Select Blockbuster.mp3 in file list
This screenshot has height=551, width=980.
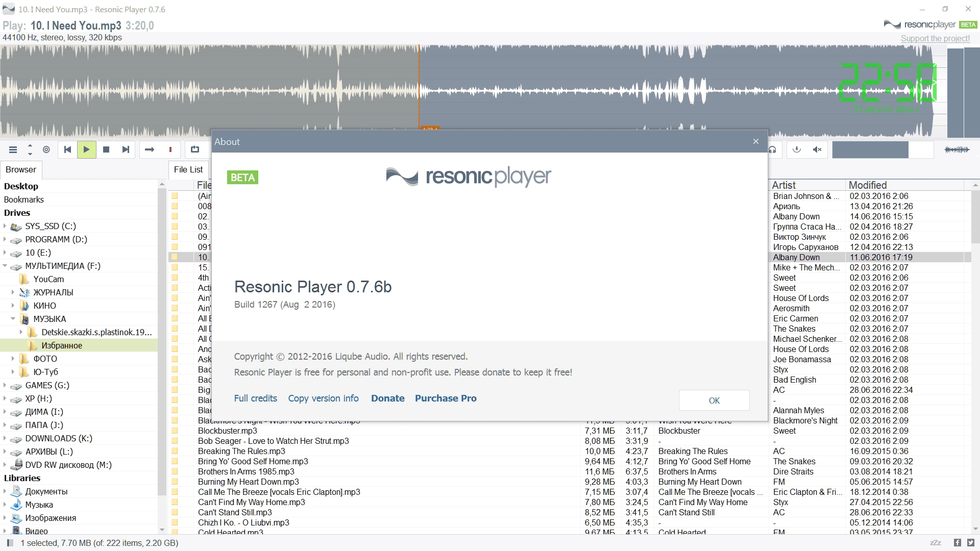[x=227, y=431]
